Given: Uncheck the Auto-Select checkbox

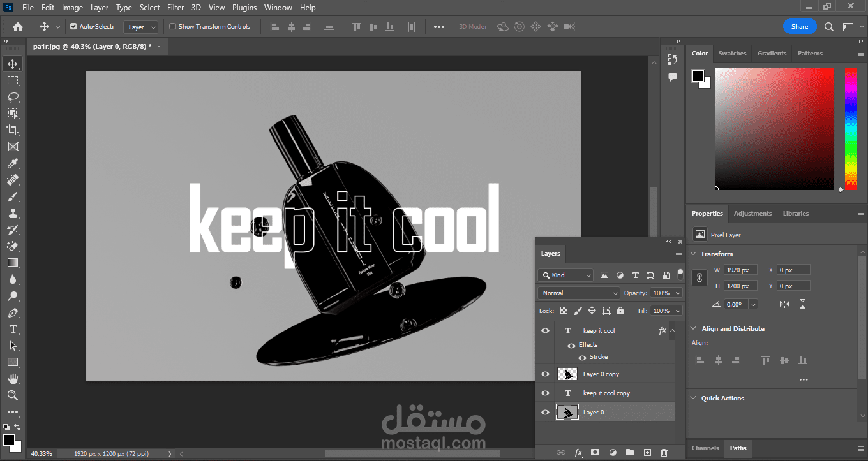Looking at the screenshot, I should point(73,27).
